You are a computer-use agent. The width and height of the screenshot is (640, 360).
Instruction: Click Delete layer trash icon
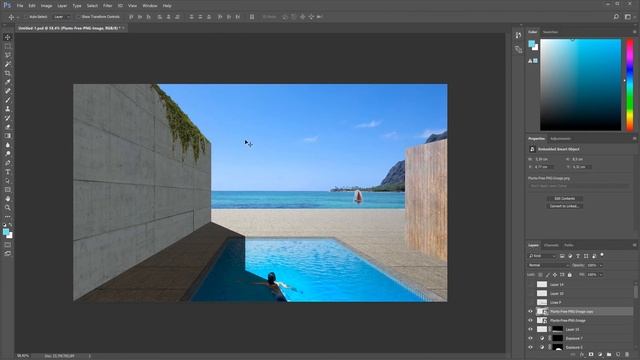click(627, 355)
